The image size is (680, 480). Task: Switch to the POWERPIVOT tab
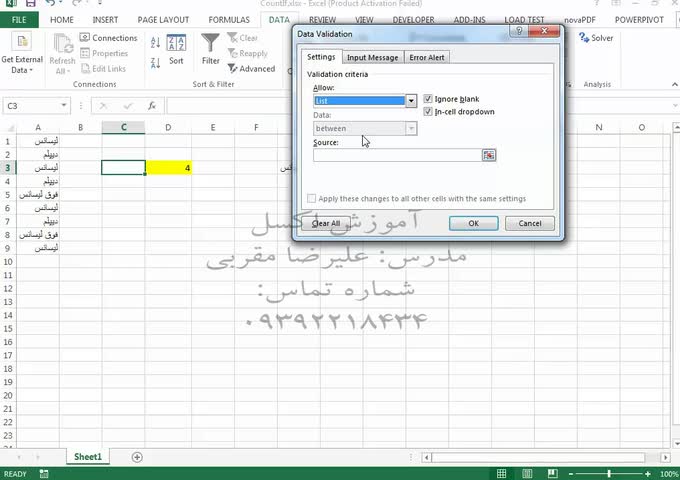[639, 20]
